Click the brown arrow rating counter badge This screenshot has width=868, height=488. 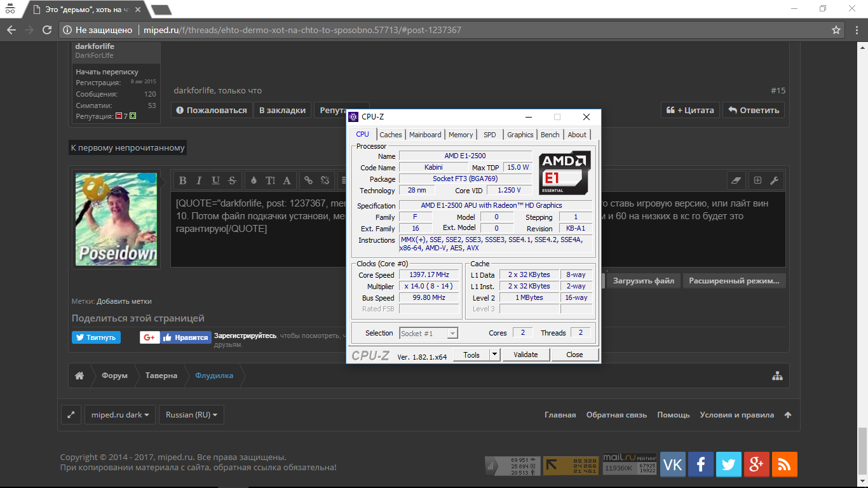point(571,466)
